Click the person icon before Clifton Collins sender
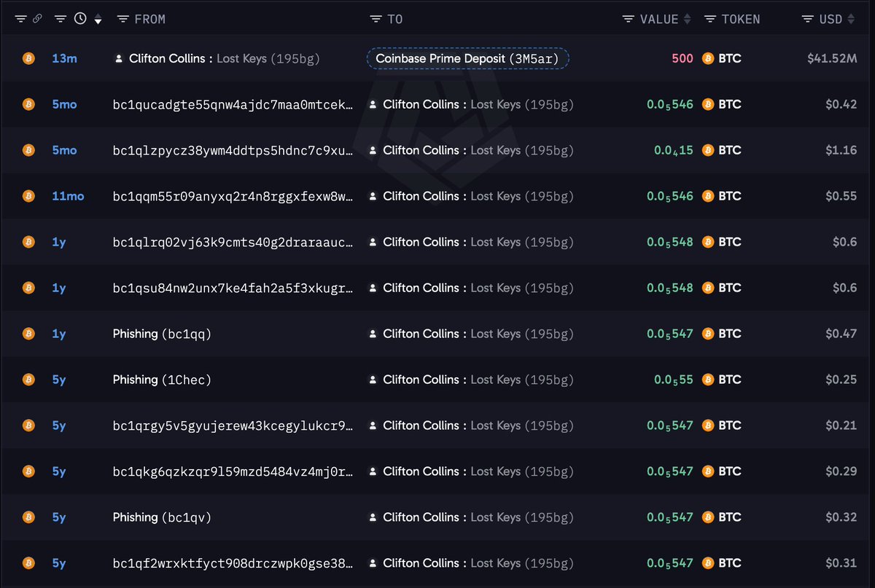Image resolution: width=875 pixels, height=588 pixels. pos(119,58)
